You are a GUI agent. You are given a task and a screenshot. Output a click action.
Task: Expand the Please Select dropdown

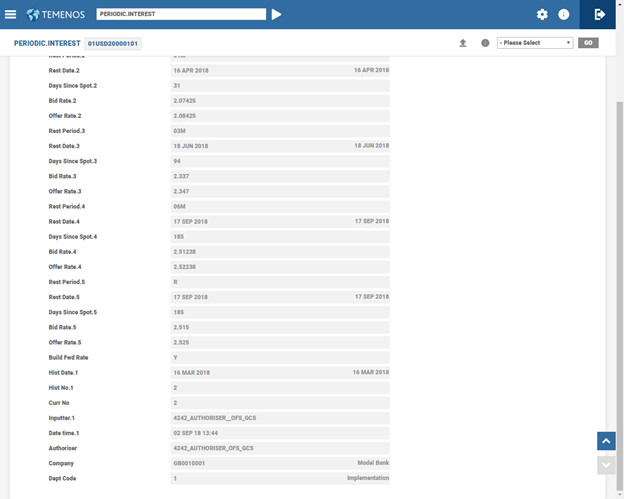(x=534, y=43)
